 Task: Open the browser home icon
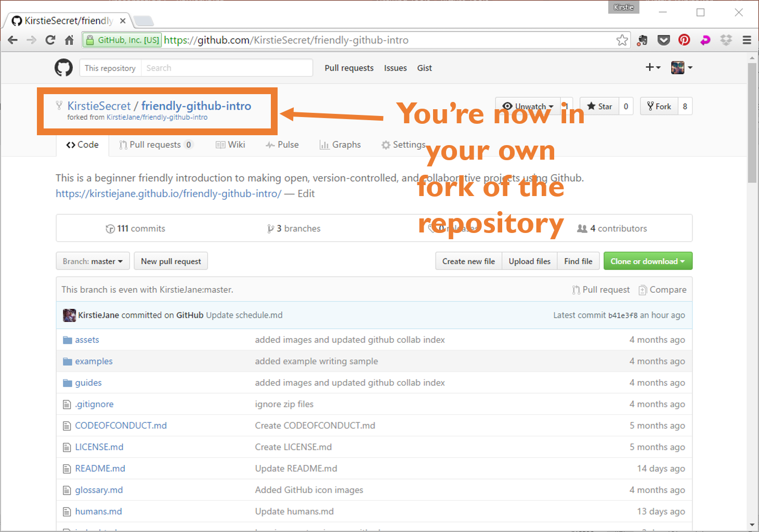click(x=69, y=40)
